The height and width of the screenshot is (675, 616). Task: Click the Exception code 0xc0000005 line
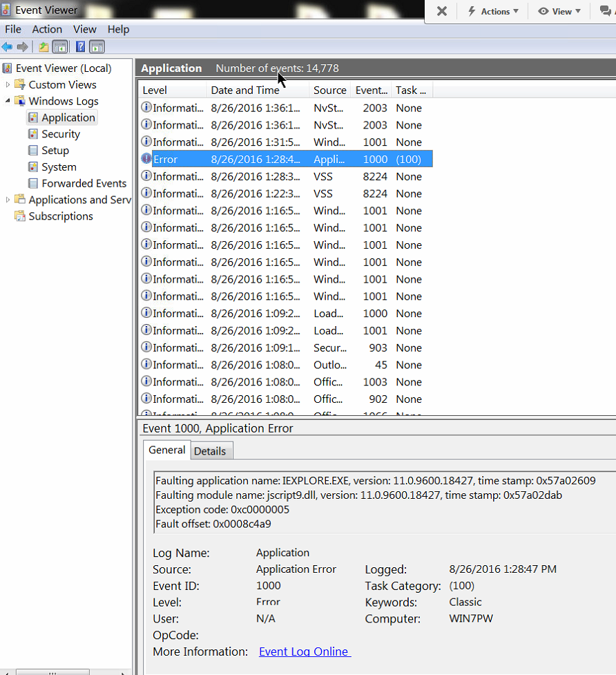(222, 510)
